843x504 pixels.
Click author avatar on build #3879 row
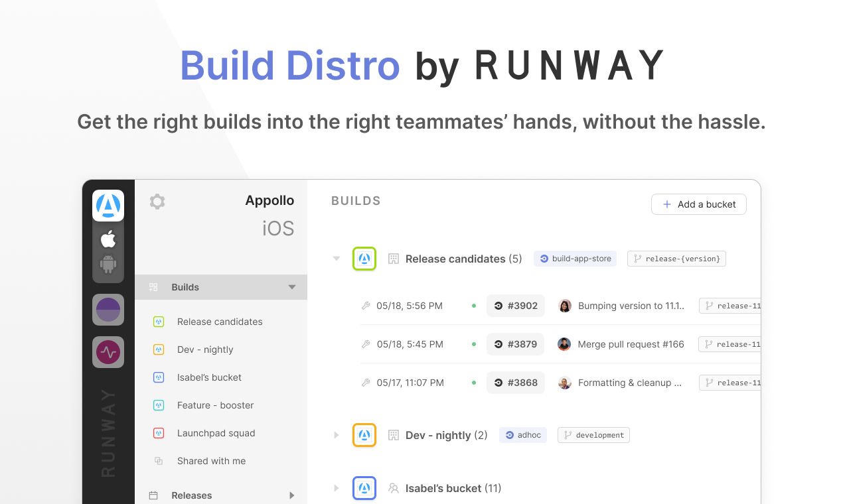tap(564, 344)
